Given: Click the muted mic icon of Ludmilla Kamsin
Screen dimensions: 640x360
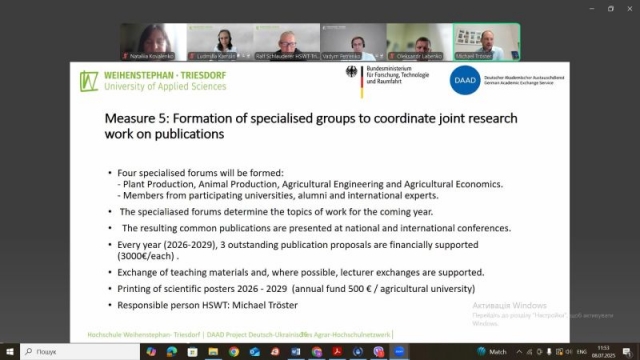Looking at the screenshot, I should point(192,56).
